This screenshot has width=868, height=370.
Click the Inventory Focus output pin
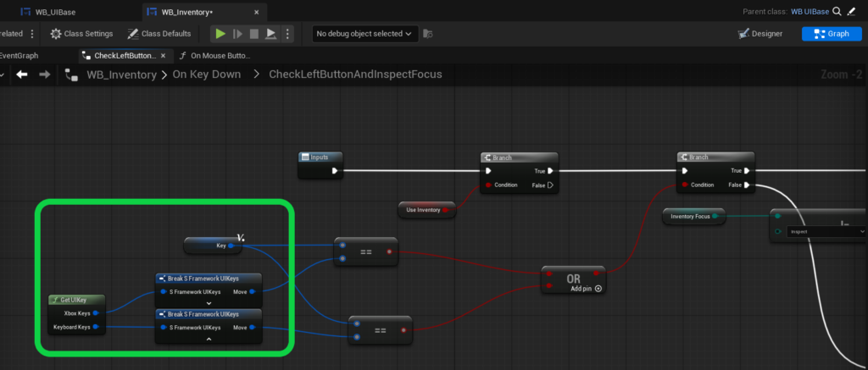(715, 216)
